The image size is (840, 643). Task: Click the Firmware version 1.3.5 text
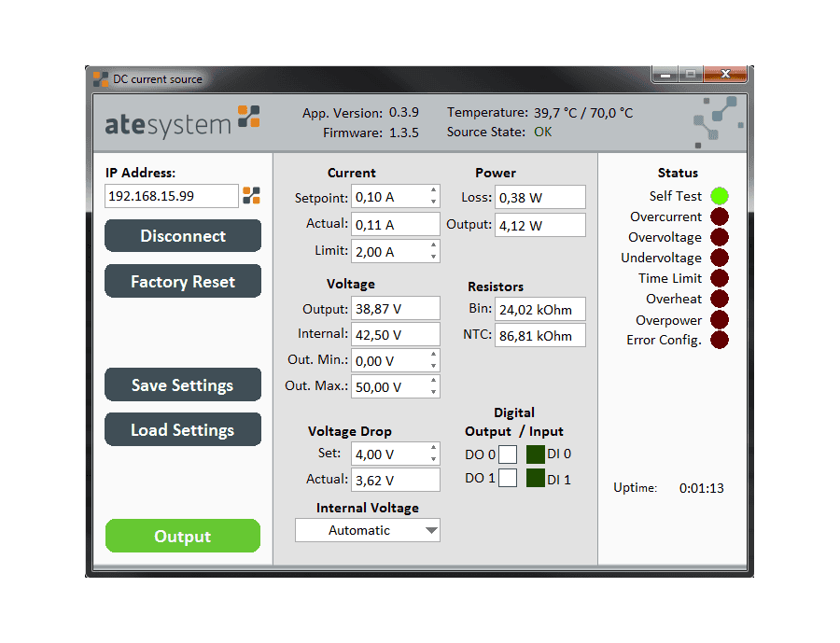coord(404,133)
